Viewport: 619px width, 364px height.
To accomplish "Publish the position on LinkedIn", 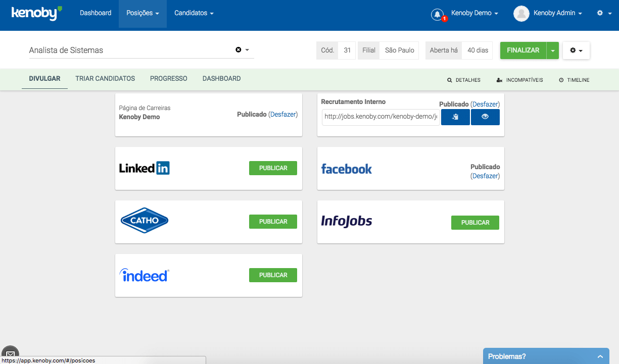I will tap(273, 168).
